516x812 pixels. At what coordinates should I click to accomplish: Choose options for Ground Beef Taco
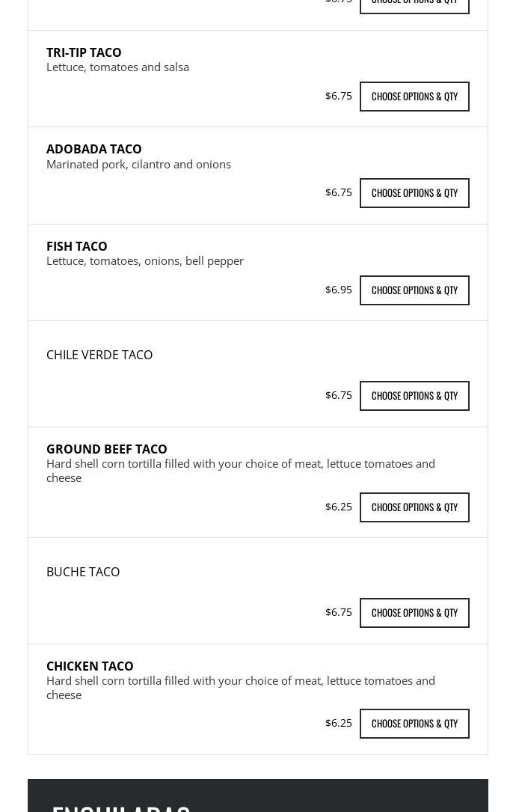414,507
